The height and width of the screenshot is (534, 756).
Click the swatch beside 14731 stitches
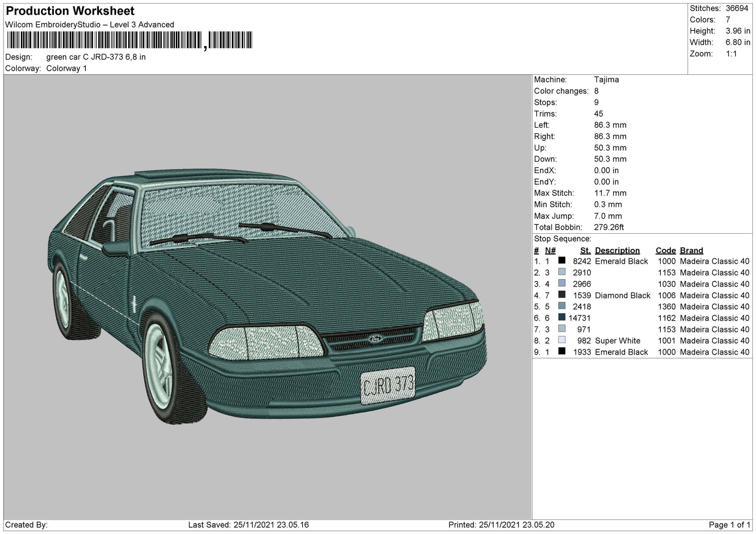(562, 317)
